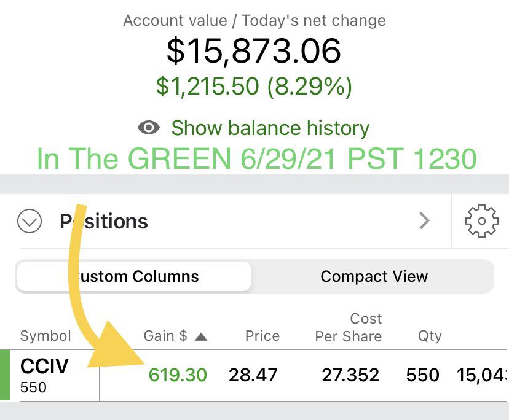Sort positions by Symbol column
Image resolution: width=509 pixels, height=420 pixels.
[x=45, y=336]
